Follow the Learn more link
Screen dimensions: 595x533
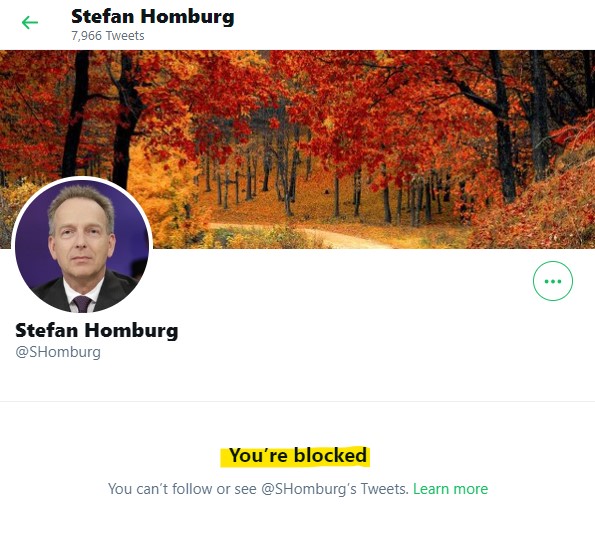click(450, 489)
